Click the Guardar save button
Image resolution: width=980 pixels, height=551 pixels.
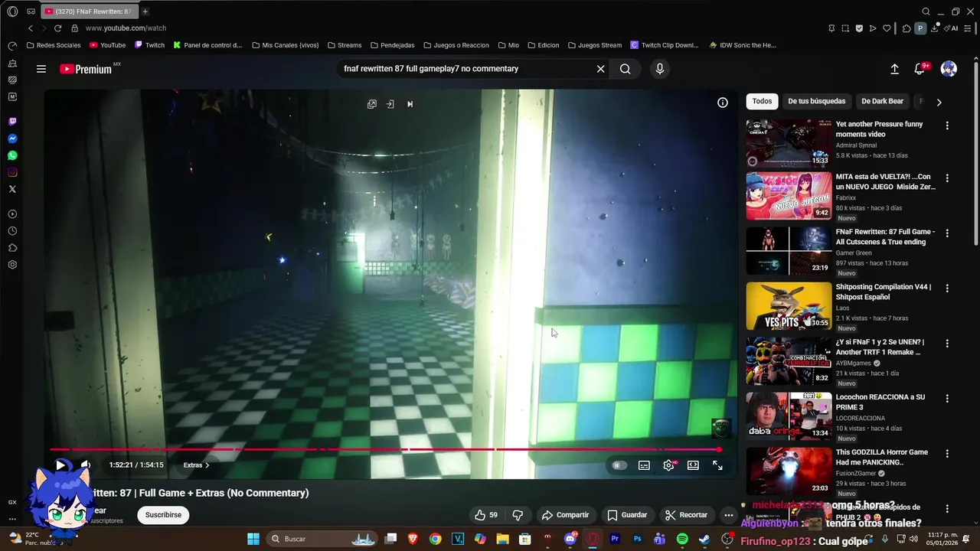coord(627,515)
